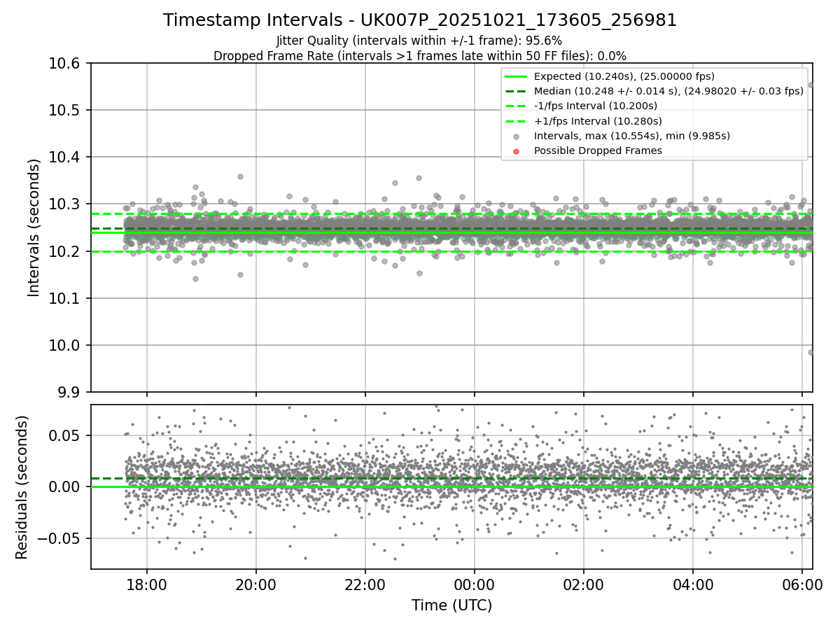This screenshot has height=630, width=840.
Task: Click the 'Residuals (seconds)' y-axis label
Action: coord(22,487)
